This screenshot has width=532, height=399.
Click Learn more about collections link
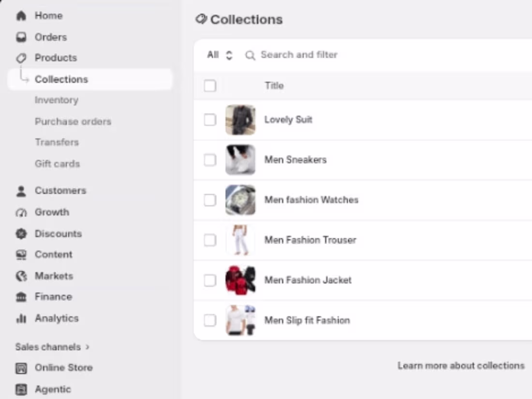(x=461, y=366)
